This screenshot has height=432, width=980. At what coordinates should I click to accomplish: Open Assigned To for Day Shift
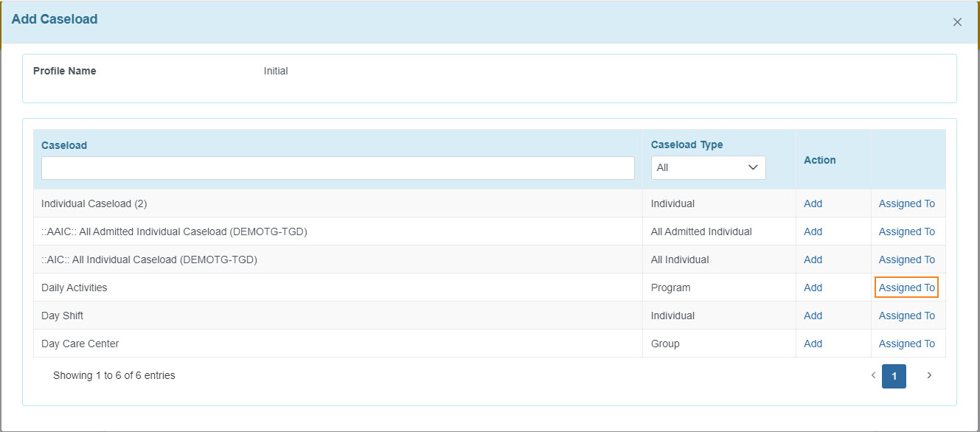[x=906, y=316]
